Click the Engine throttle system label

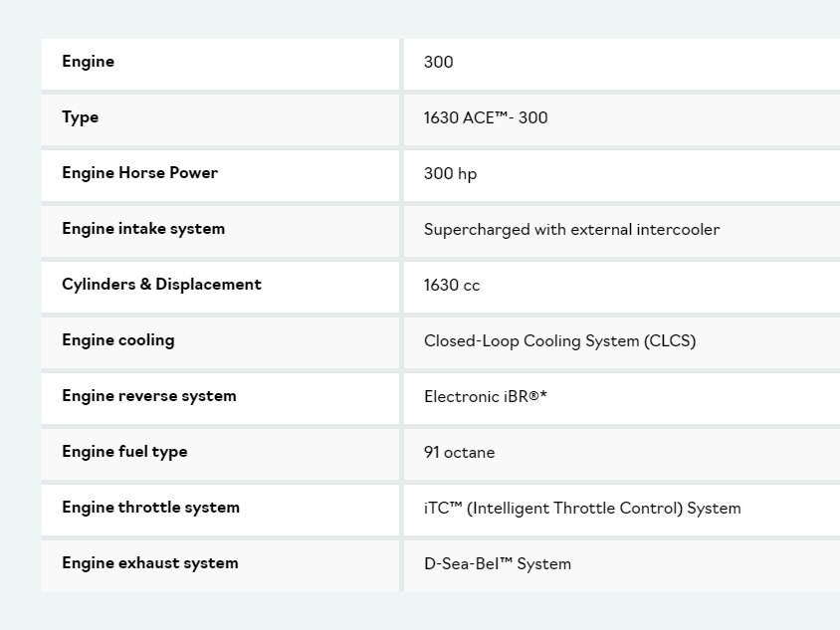pos(150,508)
